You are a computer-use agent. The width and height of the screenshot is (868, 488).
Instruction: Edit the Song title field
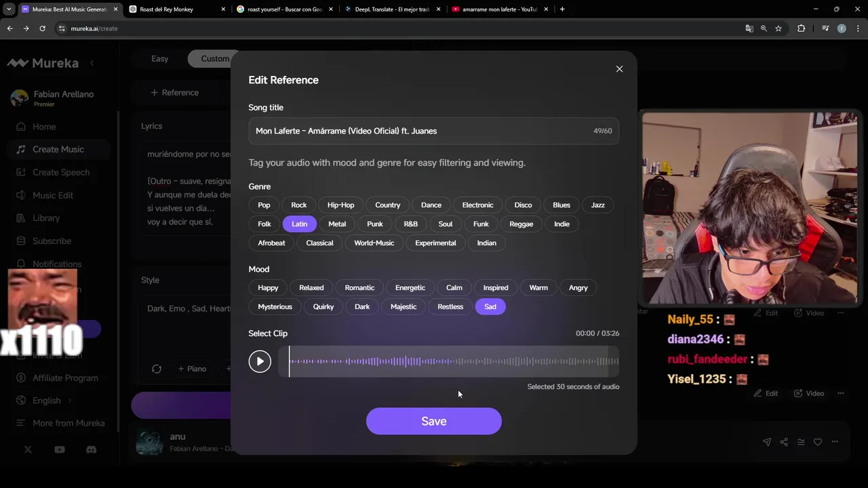[x=434, y=131]
